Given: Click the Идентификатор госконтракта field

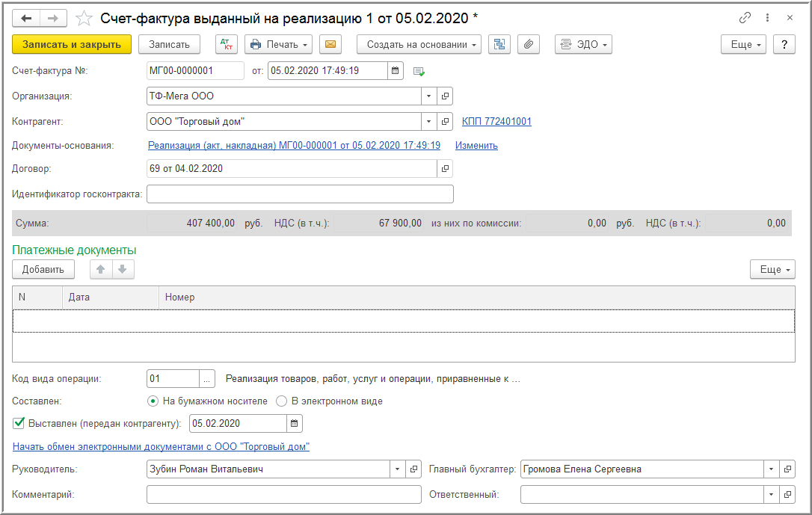Looking at the screenshot, I should tap(300, 194).
